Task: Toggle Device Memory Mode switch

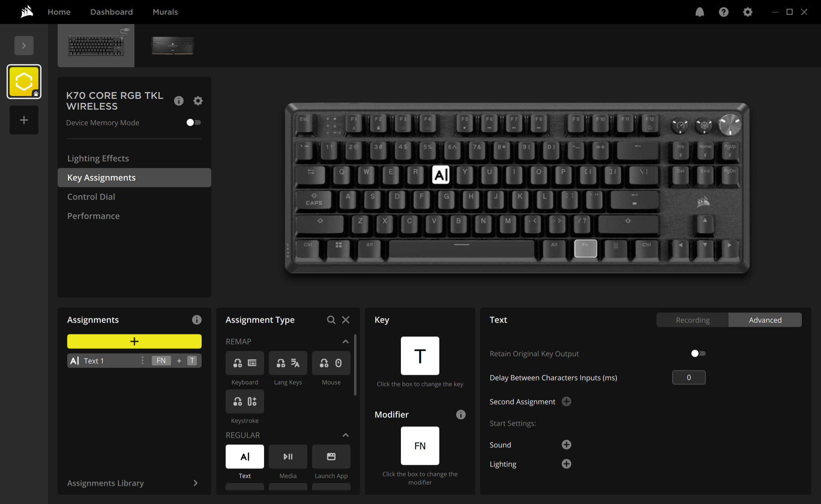Action: (x=192, y=122)
